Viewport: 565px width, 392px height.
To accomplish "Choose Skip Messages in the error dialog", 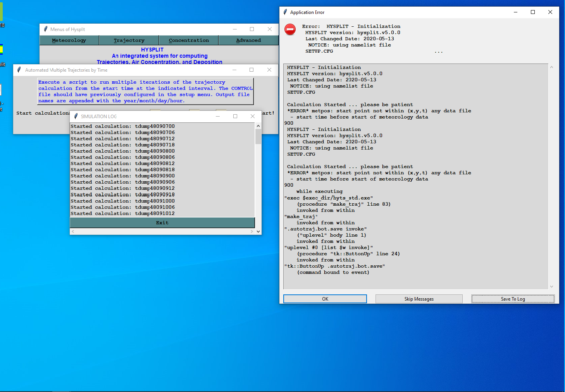I will coord(419,299).
